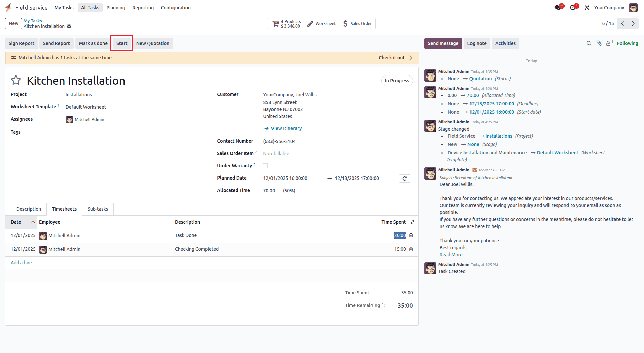Open the Worksheet smart button icon
Viewport: 644px width, 353px height.
click(x=310, y=23)
